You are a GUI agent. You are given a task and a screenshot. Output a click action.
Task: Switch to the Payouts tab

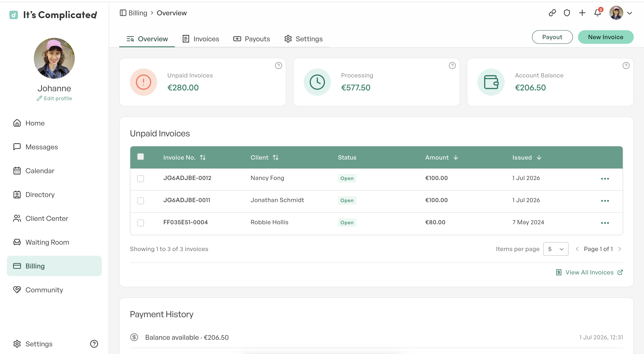tap(252, 39)
